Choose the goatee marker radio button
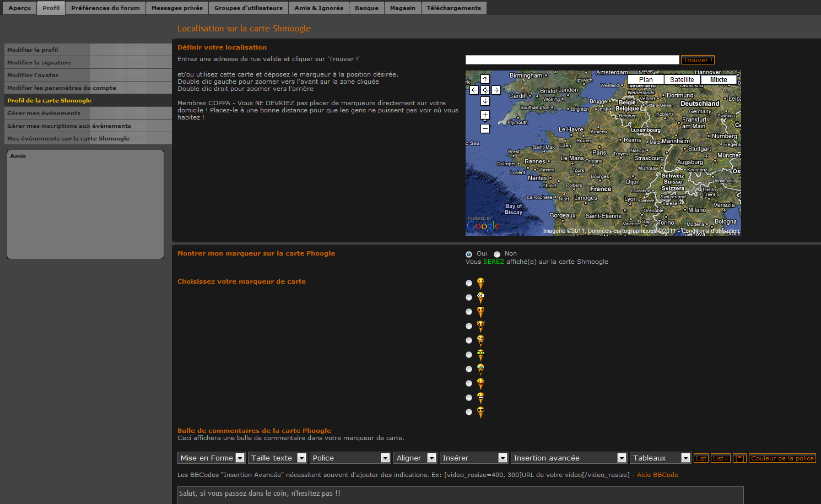This screenshot has height=504, width=821. click(x=469, y=369)
